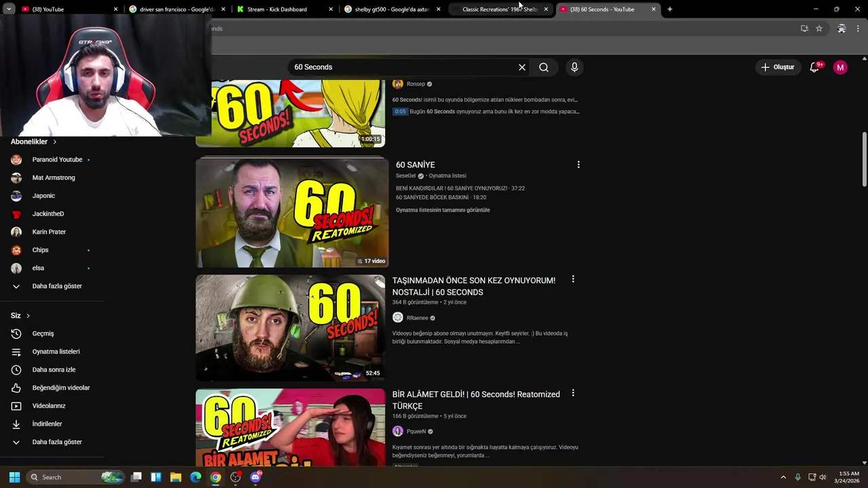Open the 60 SANİYE title link
The width and height of the screenshot is (868, 488).
click(415, 165)
